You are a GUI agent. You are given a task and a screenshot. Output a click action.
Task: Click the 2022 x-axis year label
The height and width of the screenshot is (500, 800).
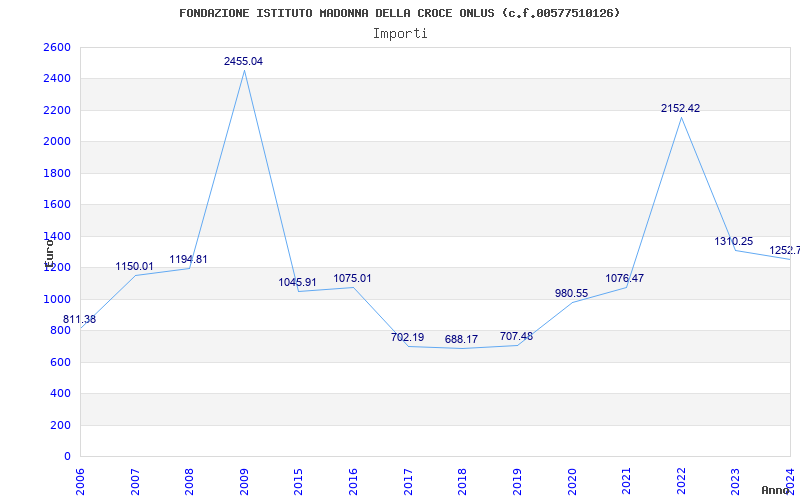pyautogui.click(x=681, y=481)
